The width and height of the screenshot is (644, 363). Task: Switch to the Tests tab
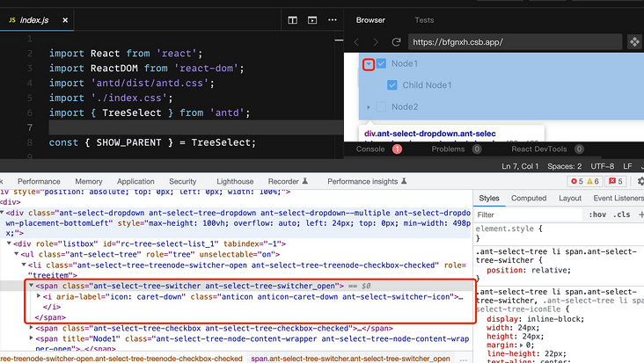(x=424, y=20)
